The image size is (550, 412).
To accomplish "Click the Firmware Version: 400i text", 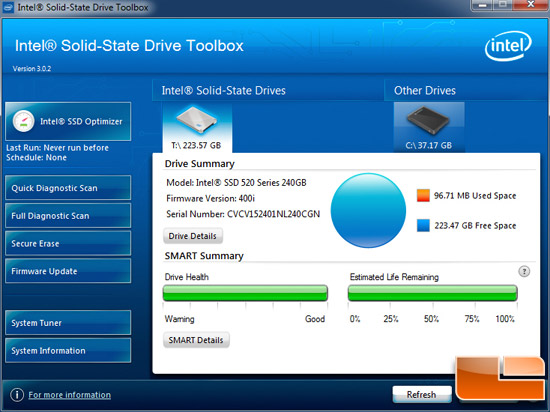I will click(210, 198).
